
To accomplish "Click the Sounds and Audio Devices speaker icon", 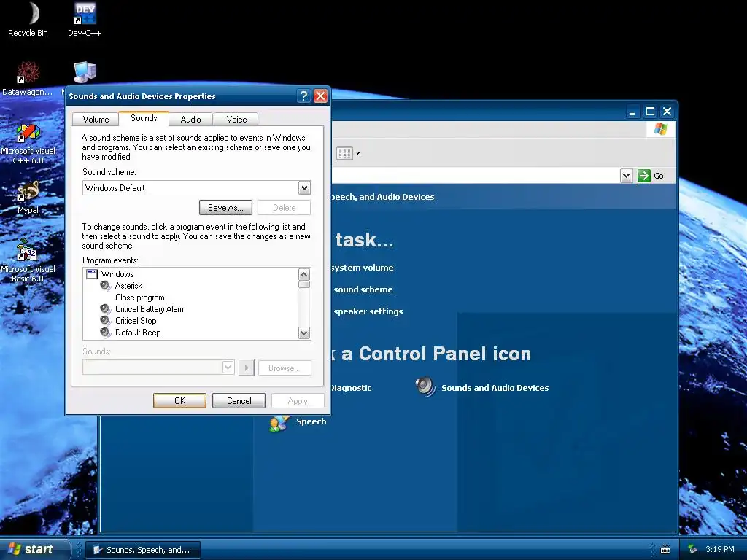I will (x=425, y=386).
